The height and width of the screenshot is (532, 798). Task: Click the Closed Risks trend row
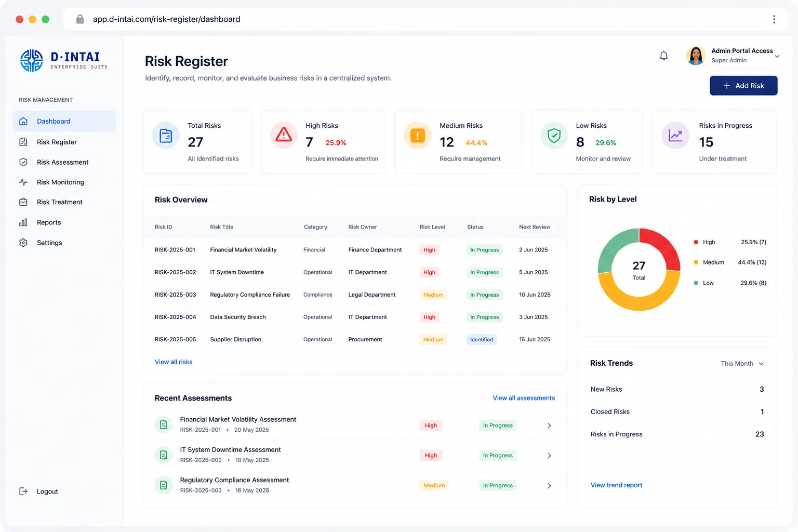click(x=677, y=412)
